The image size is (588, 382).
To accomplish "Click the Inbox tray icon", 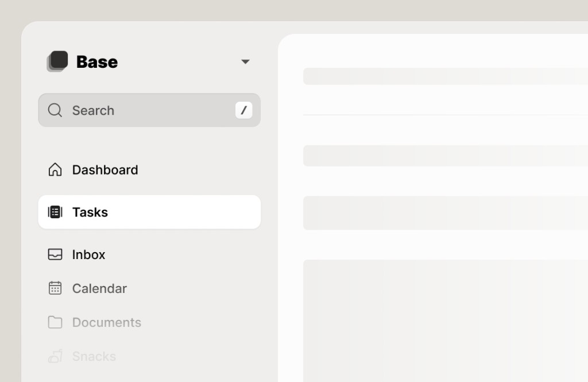I will point(55,254).
